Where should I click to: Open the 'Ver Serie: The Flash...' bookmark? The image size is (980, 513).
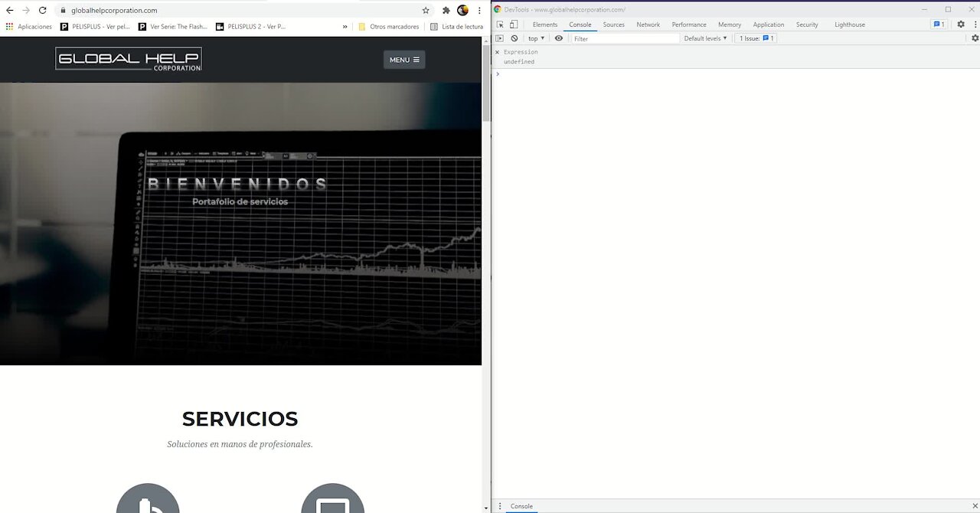tap(174, 26)
